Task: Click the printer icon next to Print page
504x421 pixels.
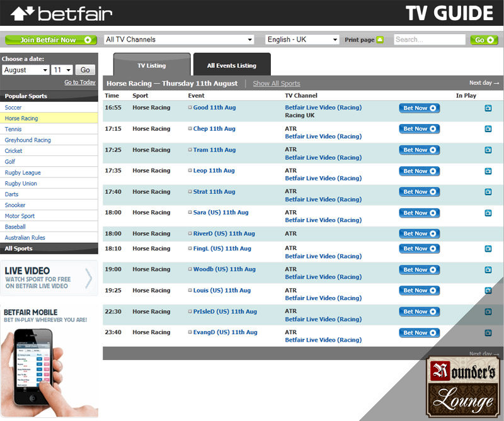Action: click(x=380, y=40)
